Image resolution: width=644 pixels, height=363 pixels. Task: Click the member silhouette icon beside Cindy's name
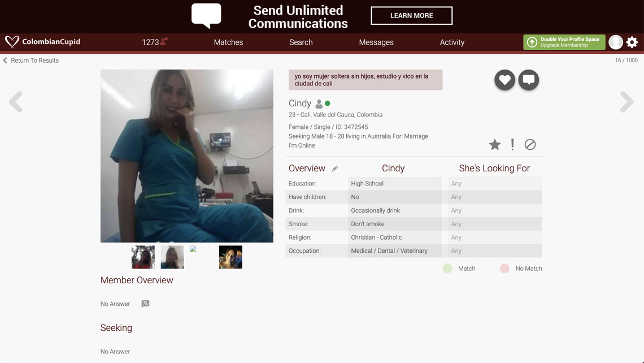click(x=319, y=103)
